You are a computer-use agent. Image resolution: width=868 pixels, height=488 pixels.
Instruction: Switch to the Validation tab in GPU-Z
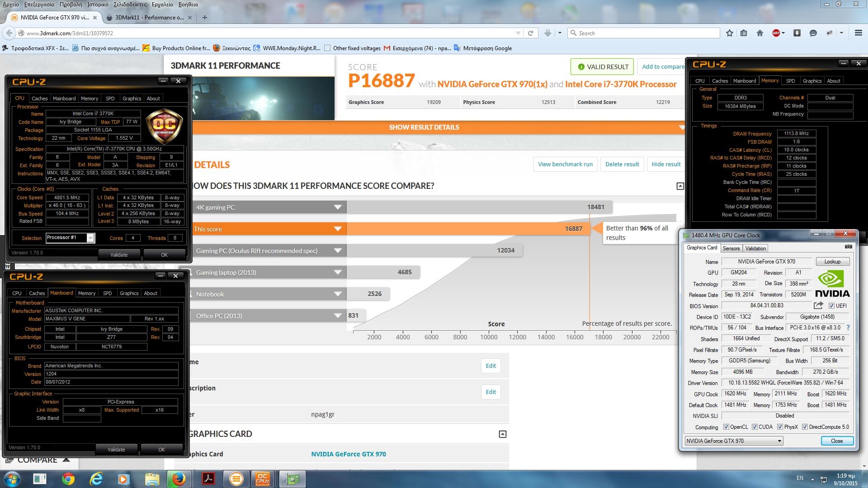pyautogui.click(x=755, y=249)
